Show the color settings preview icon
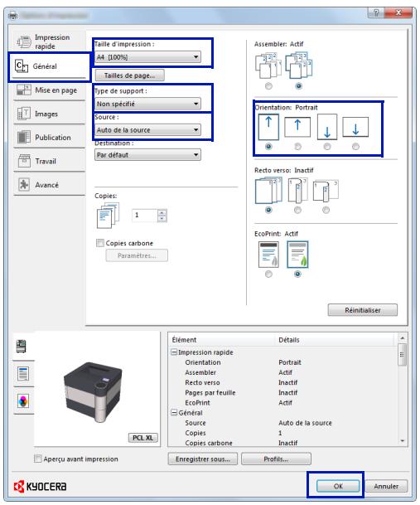The width and height of the screenshot is (420, 505). (x=23, y=401)
